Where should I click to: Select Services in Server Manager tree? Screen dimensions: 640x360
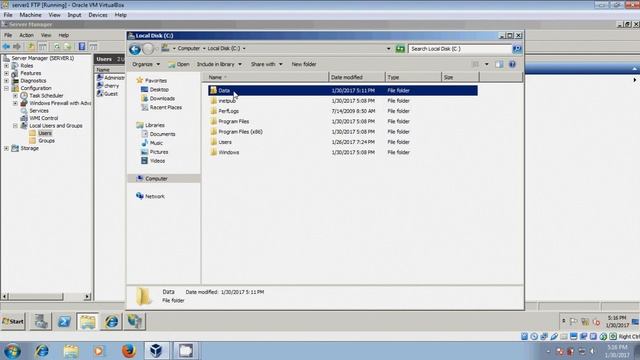pyautogui.click(x=39, y=111)
